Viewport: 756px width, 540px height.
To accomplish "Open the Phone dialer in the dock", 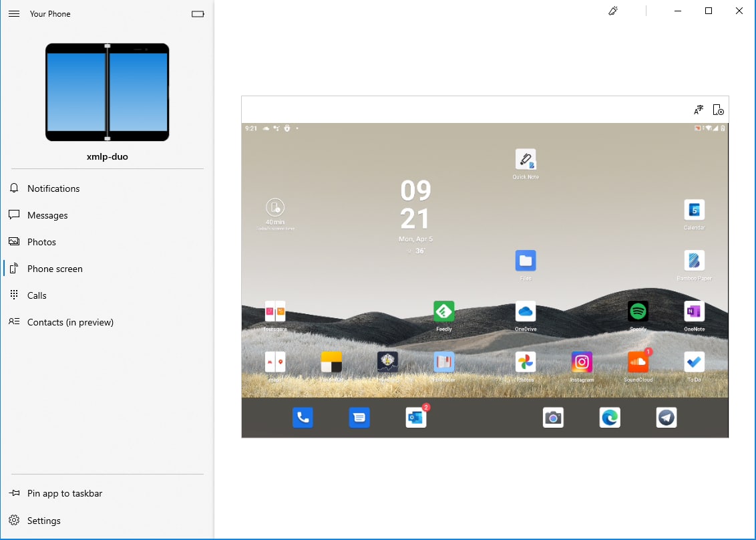I will (x=303, y=418).
